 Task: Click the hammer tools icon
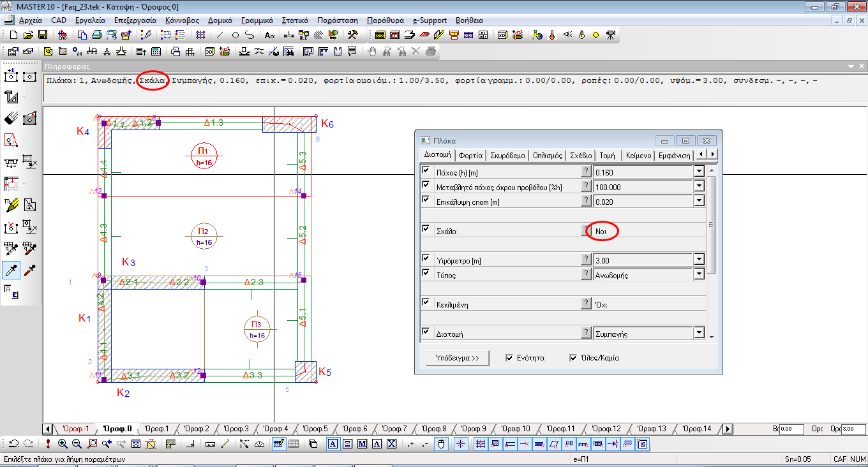(352, 35)
